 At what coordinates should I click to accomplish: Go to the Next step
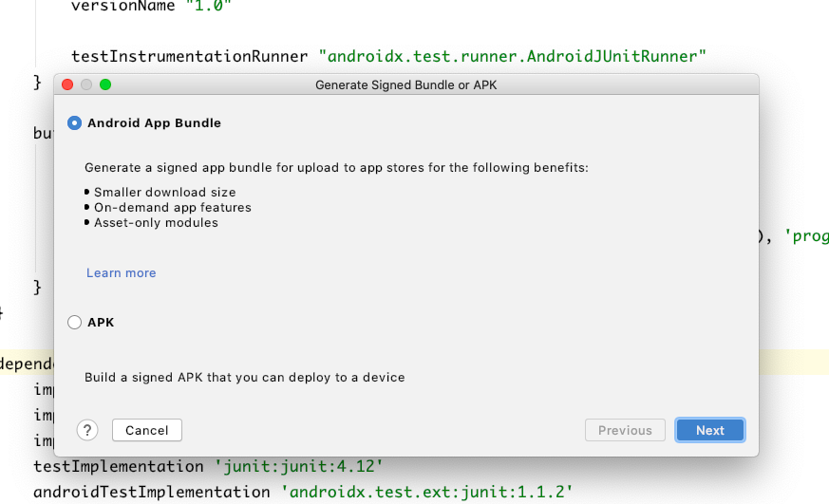pyautogui.click(x=710, y=430)
